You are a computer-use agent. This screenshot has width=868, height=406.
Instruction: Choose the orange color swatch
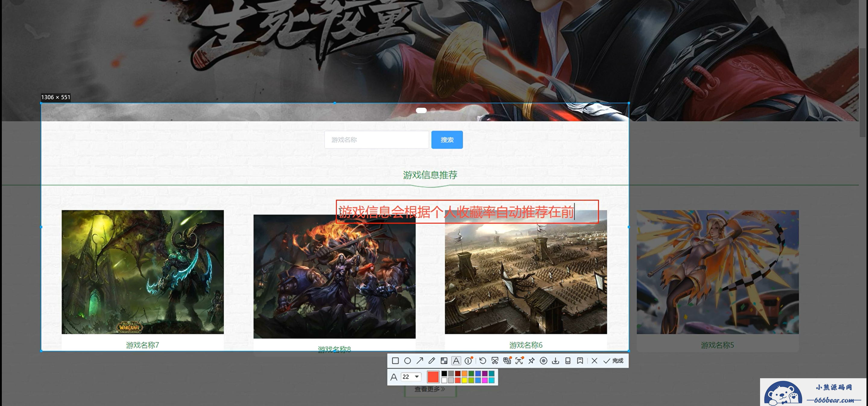(464, 374)
